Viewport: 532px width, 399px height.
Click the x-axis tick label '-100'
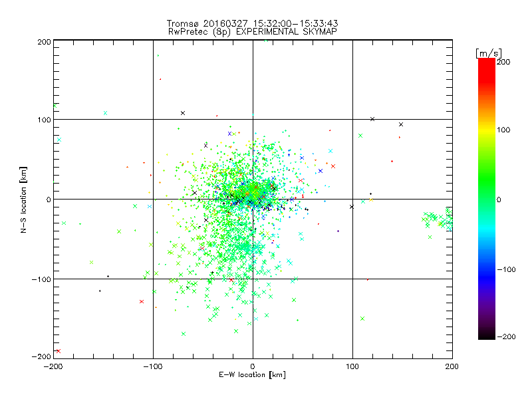(153, 367)
